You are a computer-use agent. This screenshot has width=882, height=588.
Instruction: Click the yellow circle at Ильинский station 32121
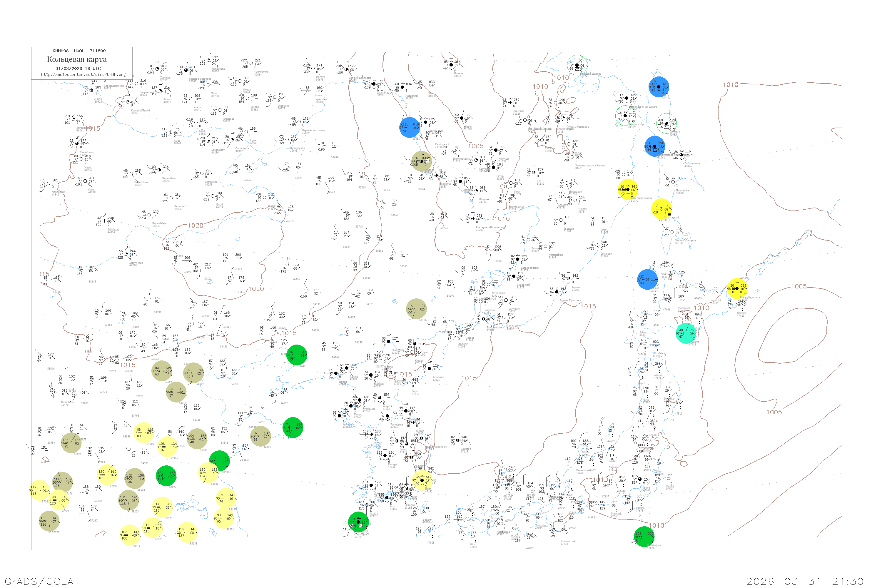coord(661,209)
